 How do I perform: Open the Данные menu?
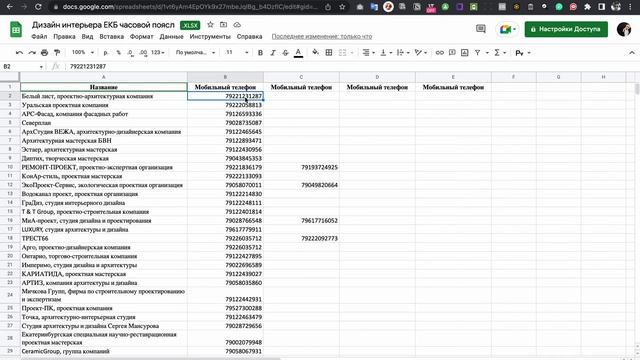coord(171,36)
